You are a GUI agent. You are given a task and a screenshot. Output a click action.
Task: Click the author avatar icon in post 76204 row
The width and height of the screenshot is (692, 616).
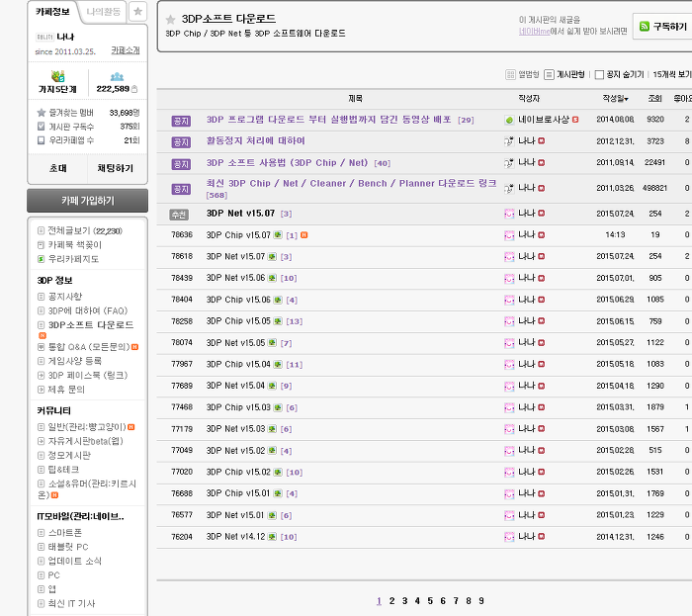click(x=509, y=537)
